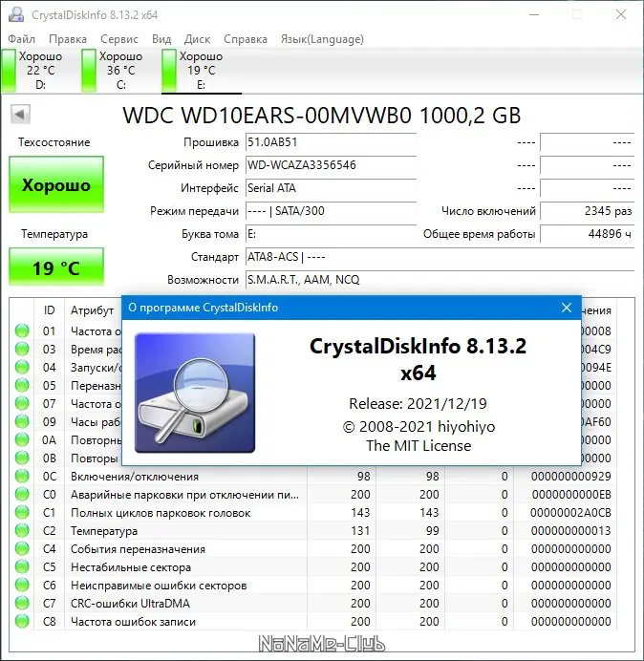
Task: Click the status icon of attribute C1
Action: click(22, 513)
